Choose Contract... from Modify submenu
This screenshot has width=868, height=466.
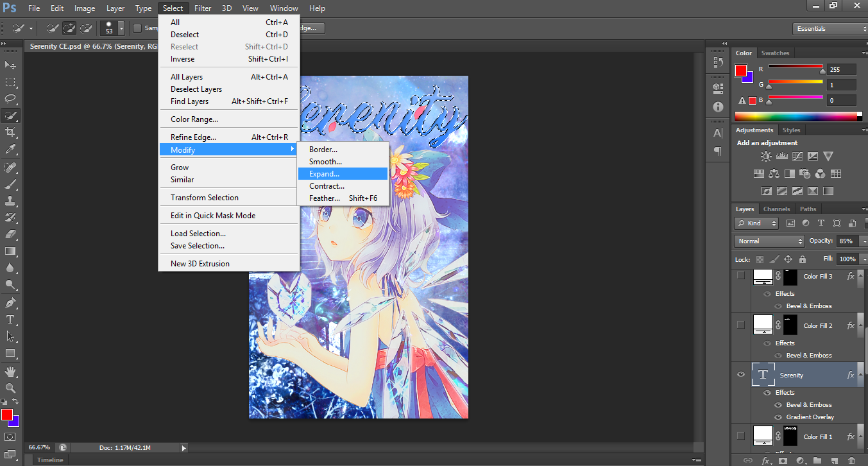click(343, 186)
